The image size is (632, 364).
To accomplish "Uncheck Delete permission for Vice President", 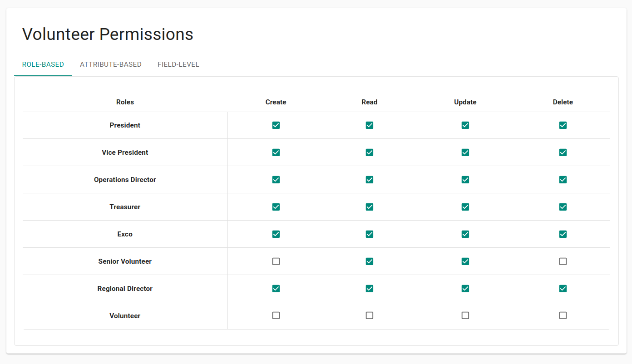I will (563, 152).
